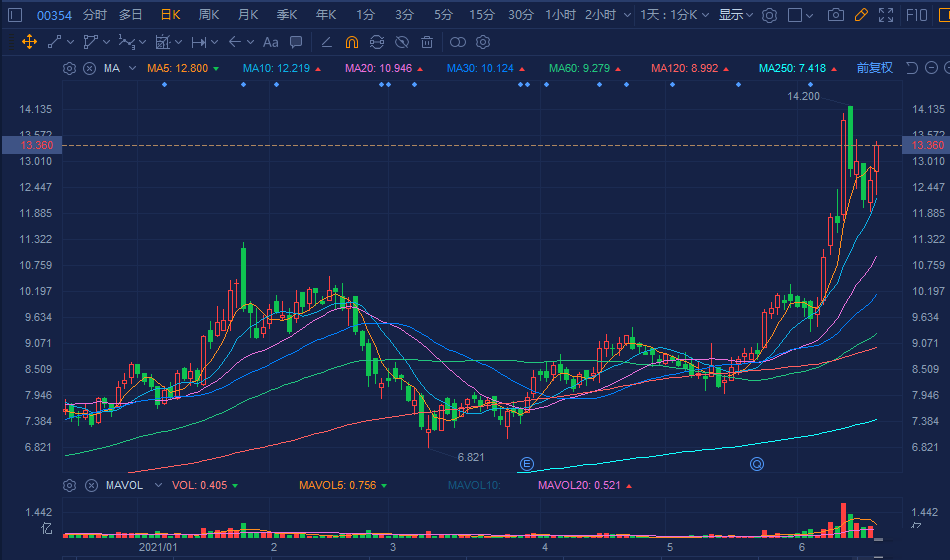The width and height of the screenshot is (950, 560).
Task: Open the 1天:1分K multi-period dropdown
Action: tap(675, 15)
